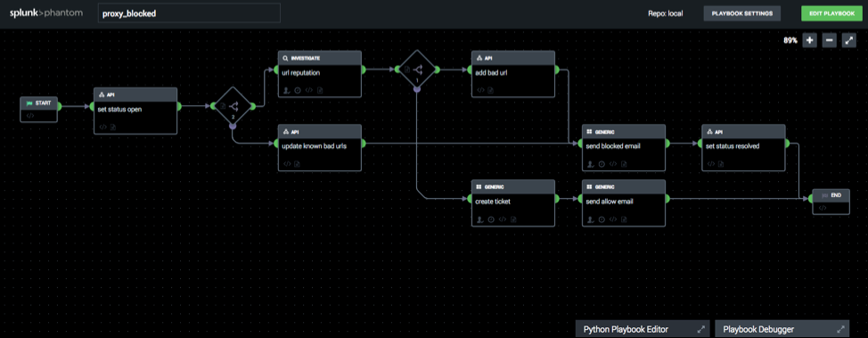Open notes icon on add bad url block

pyautogui.click(x=490, y=90)
